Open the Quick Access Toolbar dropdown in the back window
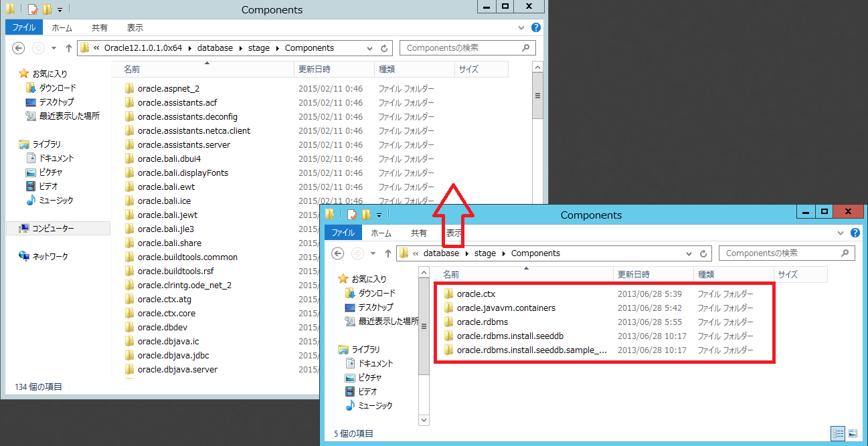 pos(59,10)
